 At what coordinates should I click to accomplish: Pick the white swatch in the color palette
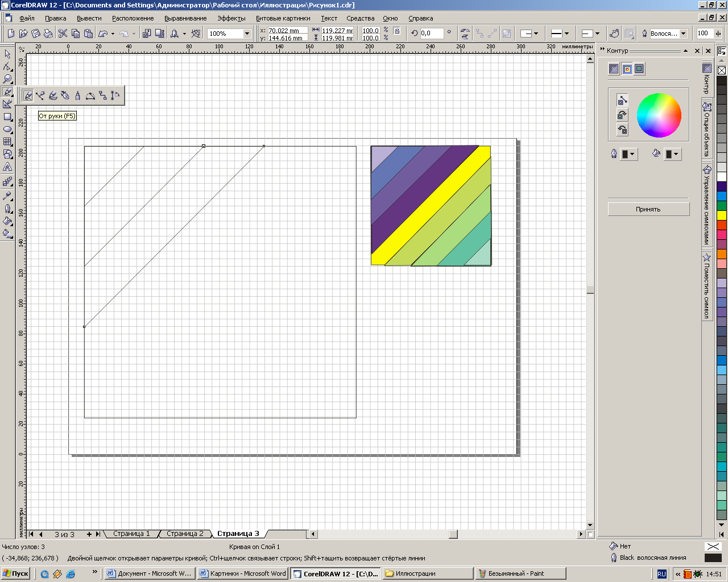pos(722,177)
